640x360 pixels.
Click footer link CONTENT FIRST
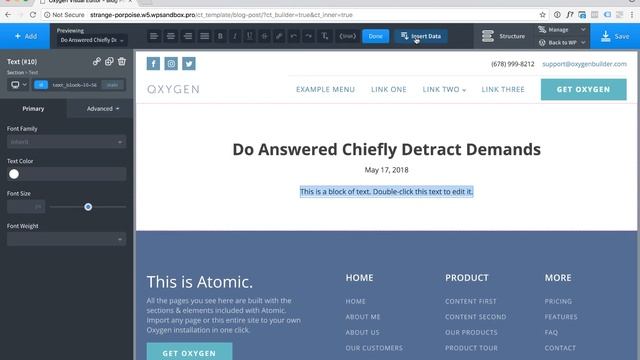pos(471,301)
